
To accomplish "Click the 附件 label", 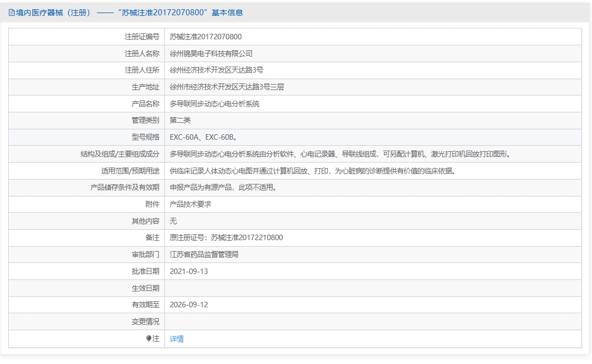I will (152, 204).
